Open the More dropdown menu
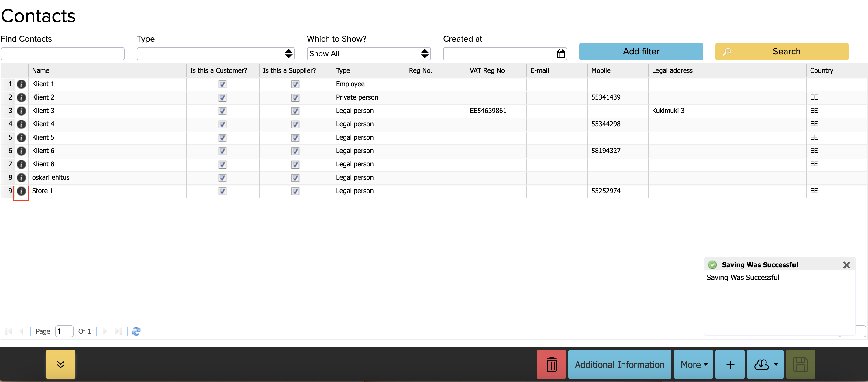The width and height of the screenshot is (868, 382). coord(693,364)
